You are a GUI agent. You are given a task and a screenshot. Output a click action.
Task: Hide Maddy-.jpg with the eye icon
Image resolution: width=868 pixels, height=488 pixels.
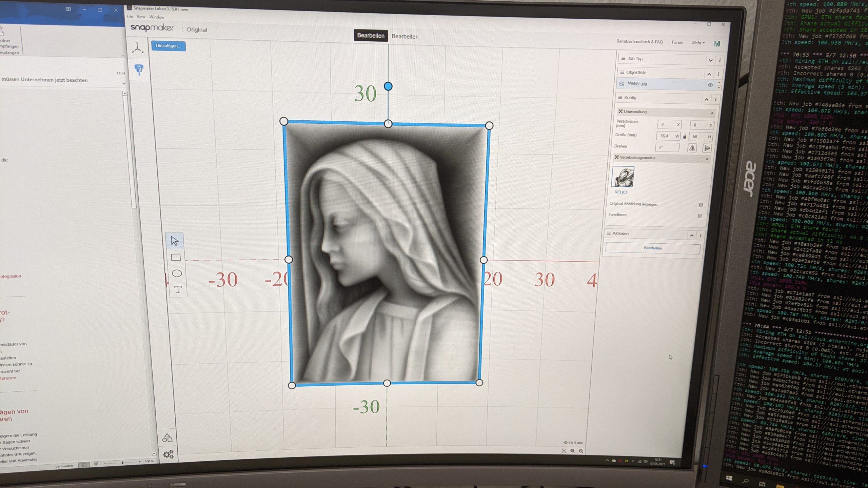(x=710, y=85)
